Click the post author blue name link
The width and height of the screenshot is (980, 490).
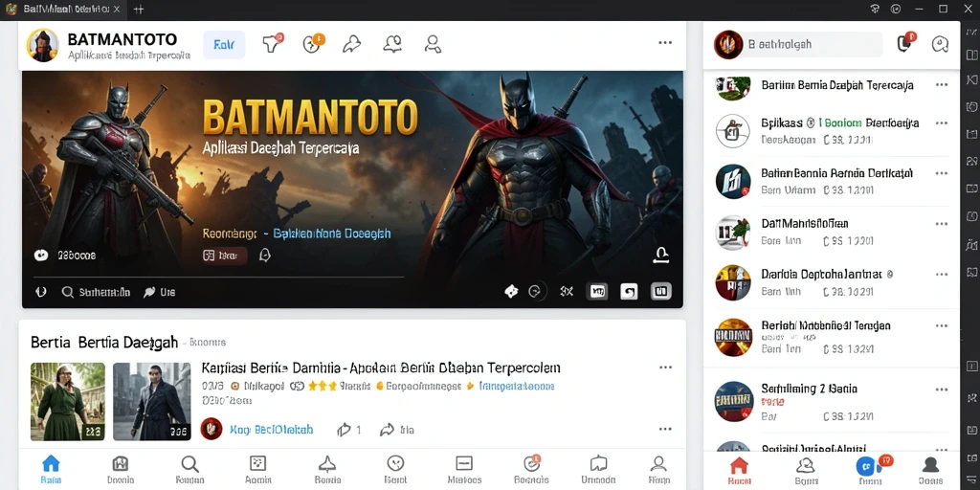pyautogui.click(x=271, y=430)
